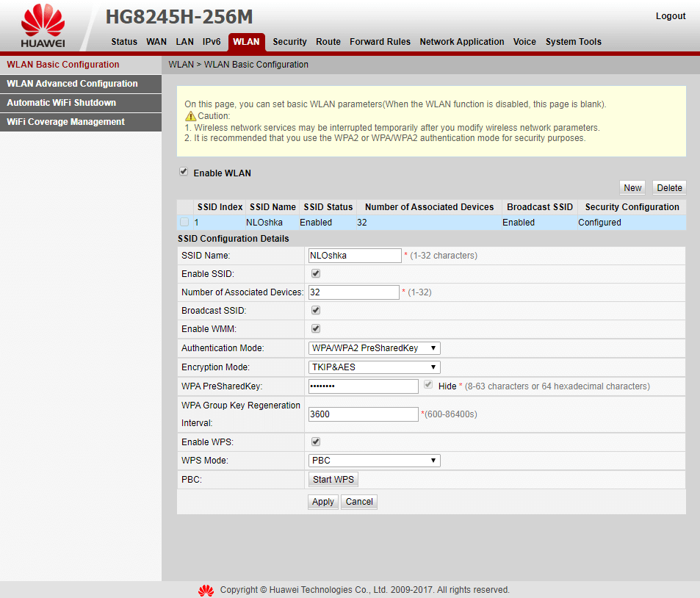Screen dimensions: 700x598
Task: Open the Authentication Mode dropdown
Action: [374, 348]
